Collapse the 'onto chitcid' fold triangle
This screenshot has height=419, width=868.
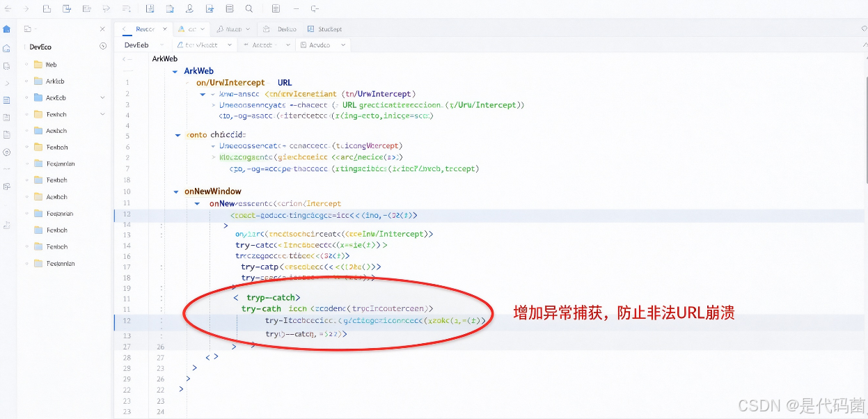[x=178, y=135]
